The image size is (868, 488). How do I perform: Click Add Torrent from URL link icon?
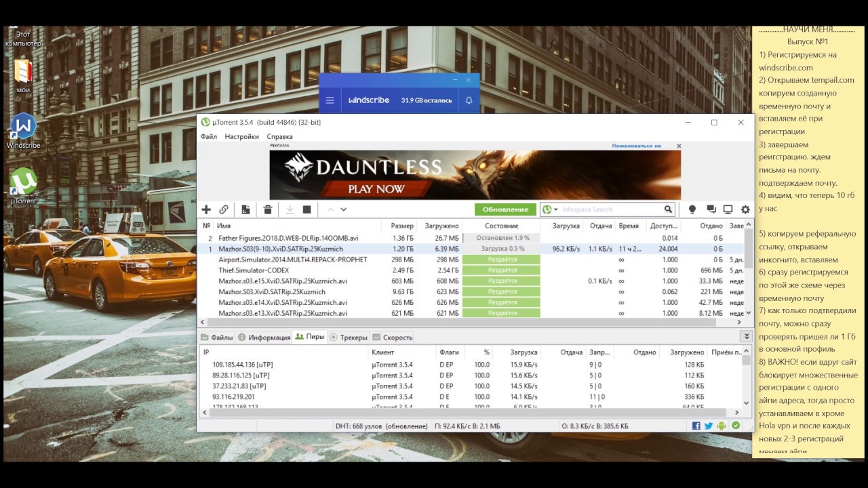click(224, 209)
